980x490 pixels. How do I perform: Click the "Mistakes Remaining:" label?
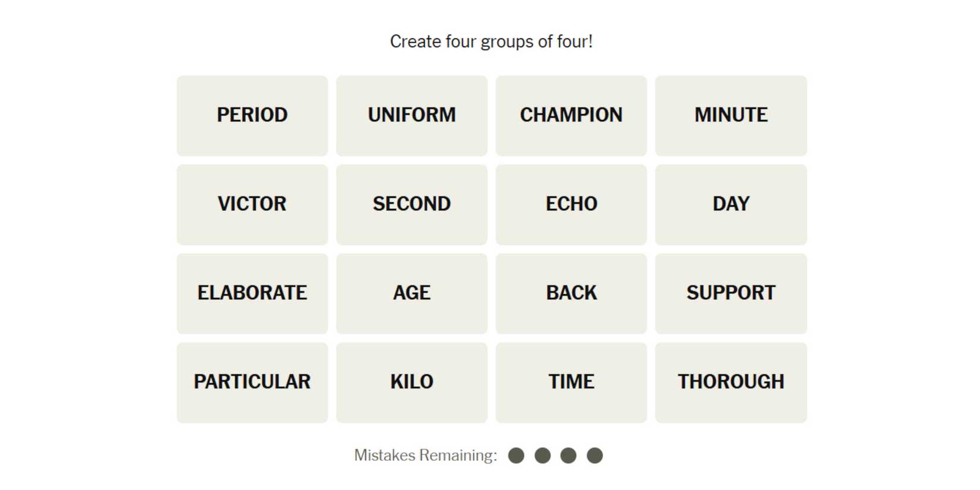(425, 456)
